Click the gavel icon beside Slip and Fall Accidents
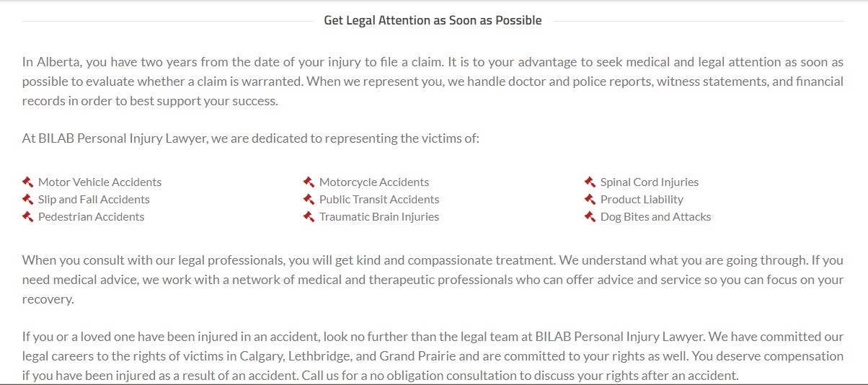 [x=28, y=199]
